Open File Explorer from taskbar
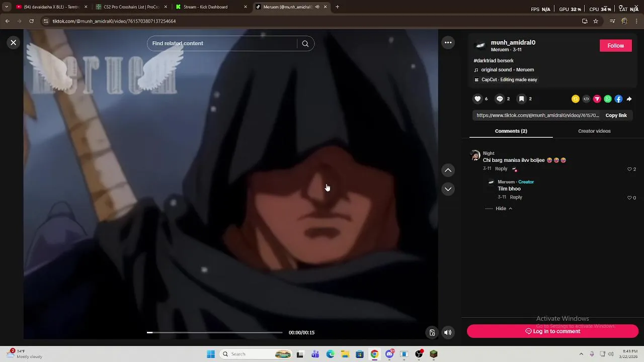Image resolution: width=644 pixels, height=362 pixels. pyautogui.click(x=345, y=354)
